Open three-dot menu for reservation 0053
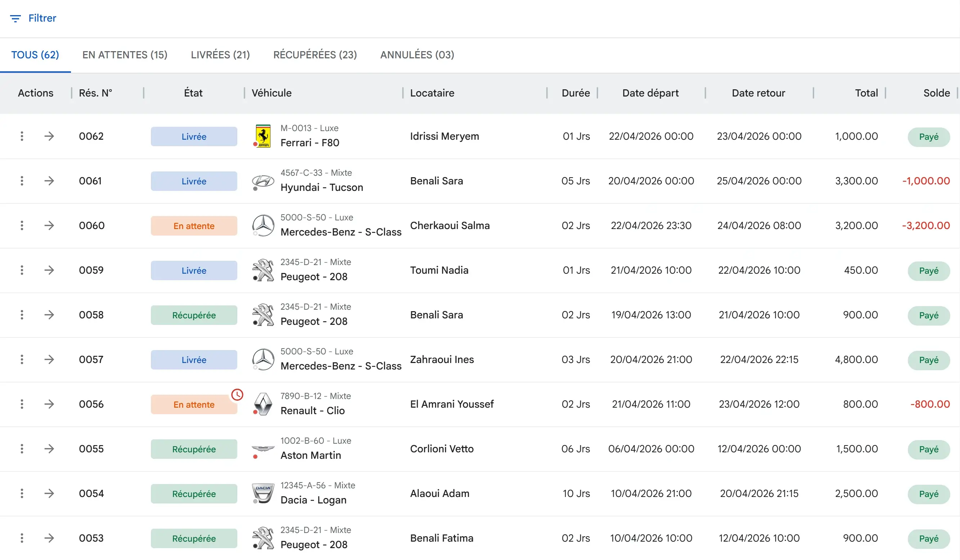The height and width of the screenshot is (560, 960). pos(22,538)
